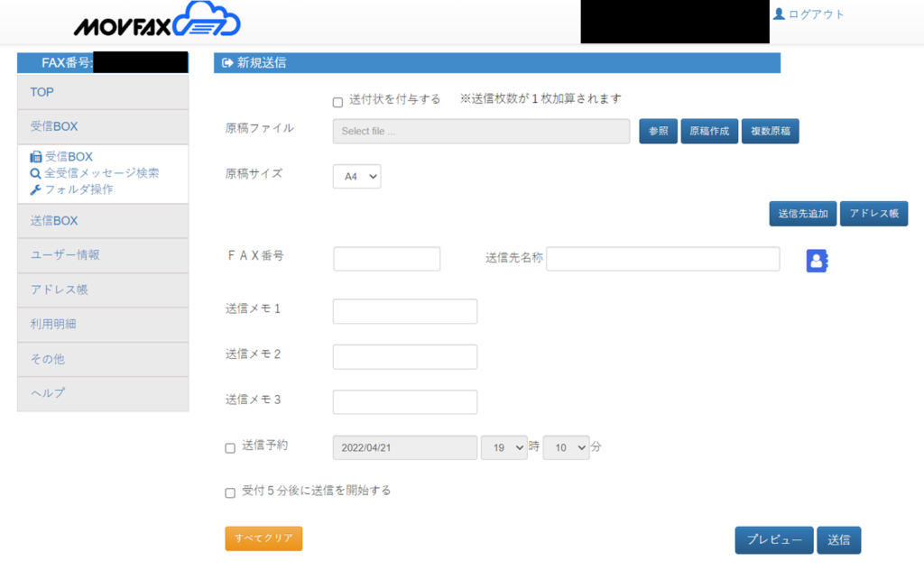Click the 送信先追加 button
The width and height of the screenshot is (924, 570).
tap(802, 214)
